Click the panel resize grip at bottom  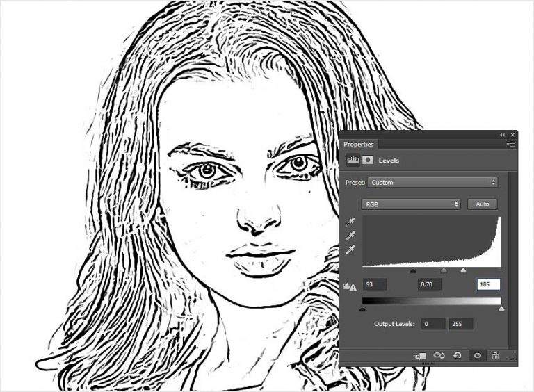[428, 364]
